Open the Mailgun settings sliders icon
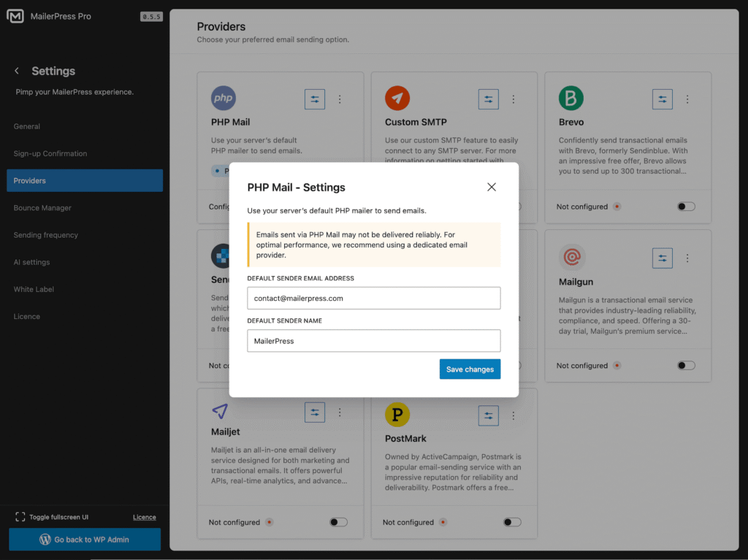The image size is (748, 560). point(663,258)
